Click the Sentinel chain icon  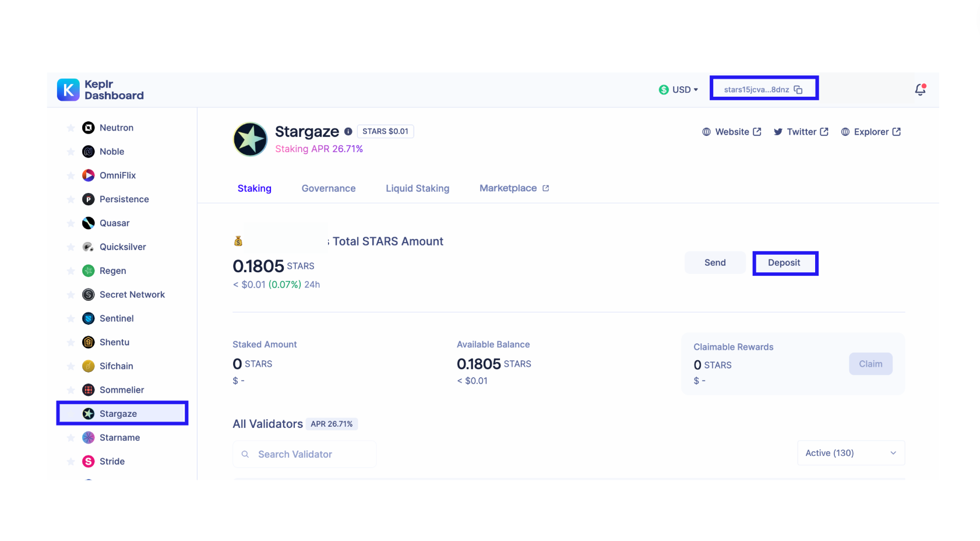tap(89, 318)
